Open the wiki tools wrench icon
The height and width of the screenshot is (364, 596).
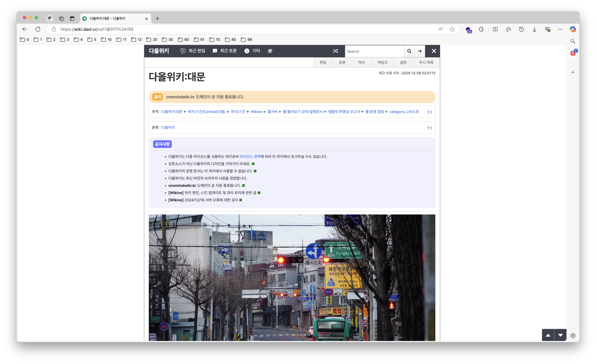(270, 51)
